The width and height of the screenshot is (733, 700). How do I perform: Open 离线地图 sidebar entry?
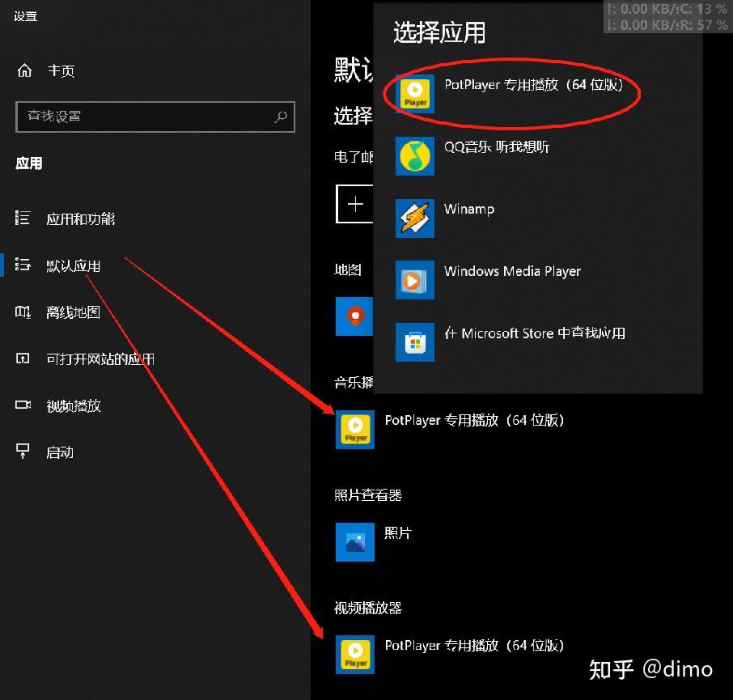(73, 312)
